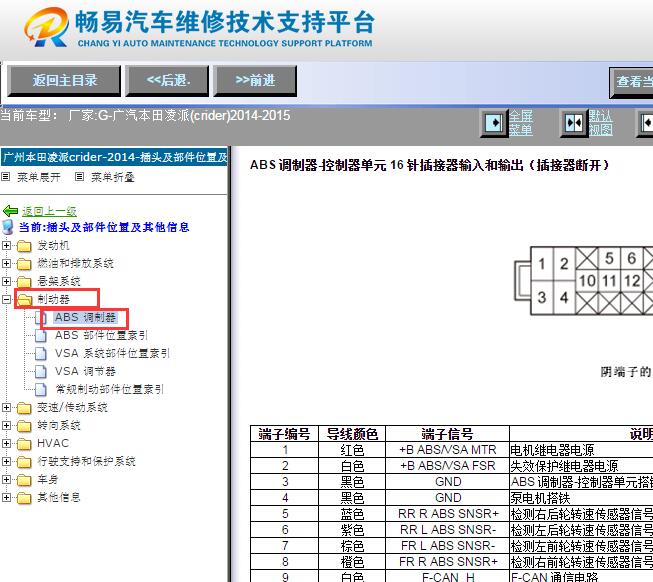Click the 燃油和排放系统 folder icon
Image resolution: width=653 pixels, height=582 pixels.
click(x=24, y=264)
